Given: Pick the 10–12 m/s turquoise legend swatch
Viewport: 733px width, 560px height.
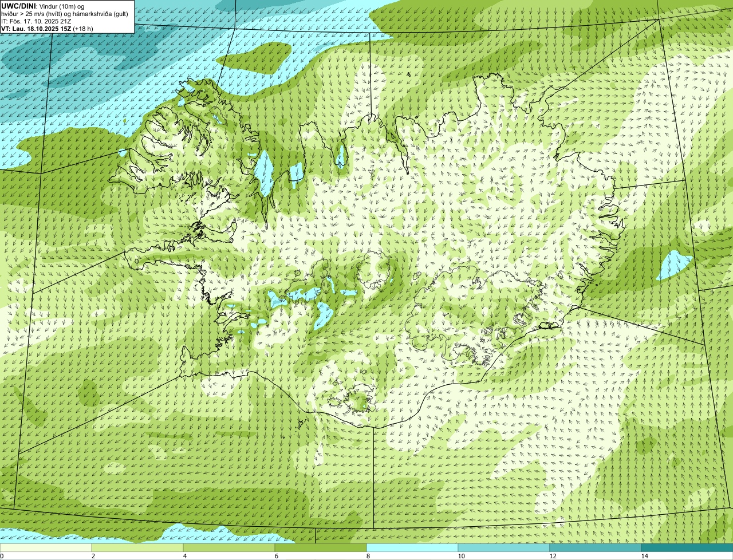Looking at the screenshot, I should tap(504, 547).
